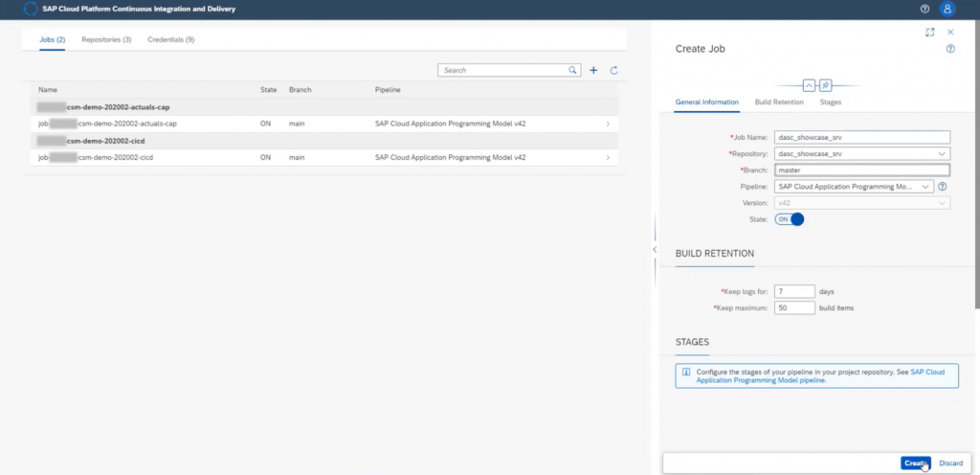Click the State column header

pyautogui.click(x=268, y=90)
